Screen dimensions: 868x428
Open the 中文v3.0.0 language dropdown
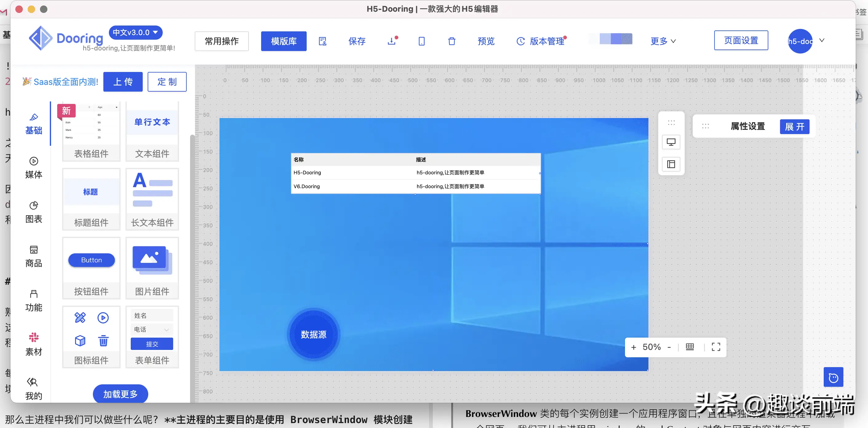click(135, 32)
